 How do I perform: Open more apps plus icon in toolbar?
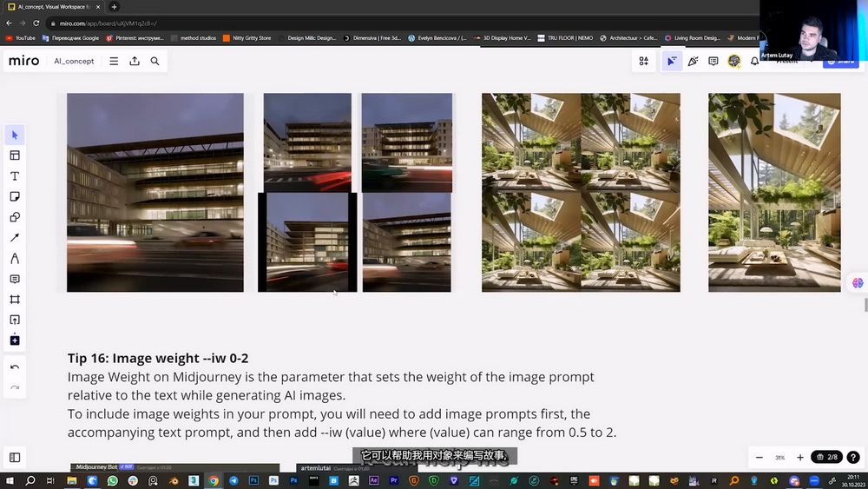point(15,340)
